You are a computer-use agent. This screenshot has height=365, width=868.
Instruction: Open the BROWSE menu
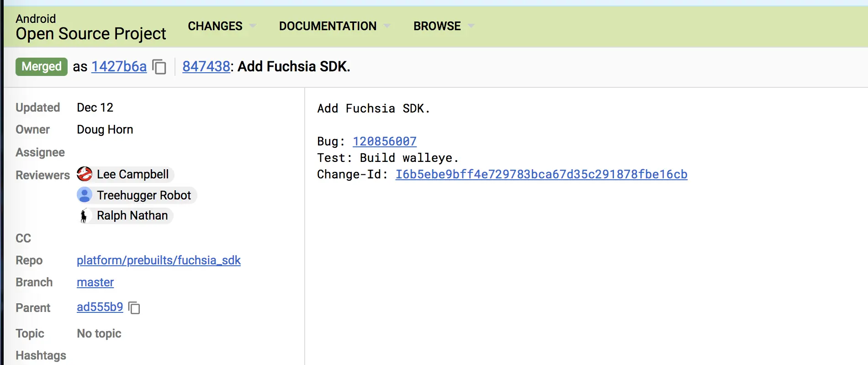point(437,26)
